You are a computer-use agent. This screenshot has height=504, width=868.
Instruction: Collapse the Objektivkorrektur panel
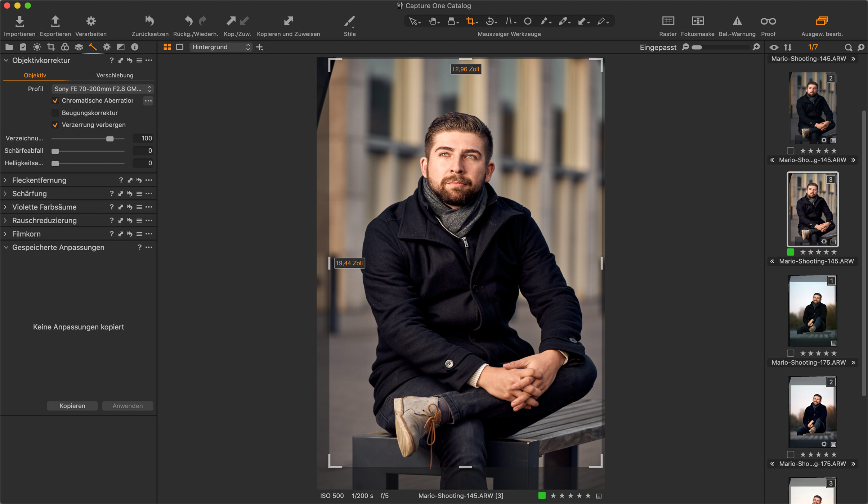5,60
